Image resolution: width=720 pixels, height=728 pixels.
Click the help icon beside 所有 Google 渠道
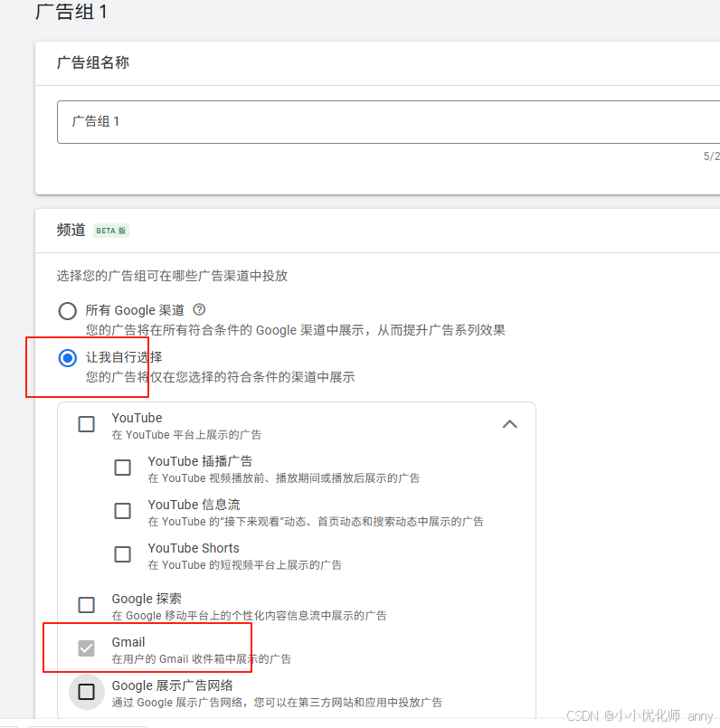coord(199,309)
